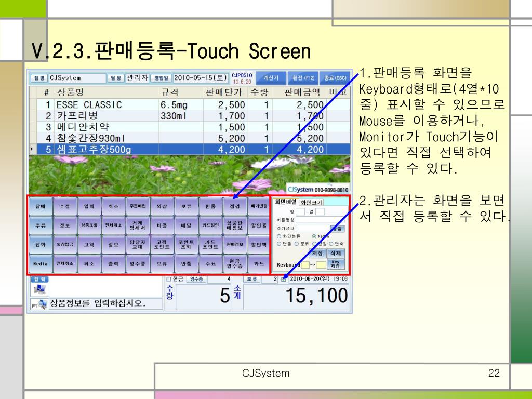Select the 매가변경 key

point(259,206)
